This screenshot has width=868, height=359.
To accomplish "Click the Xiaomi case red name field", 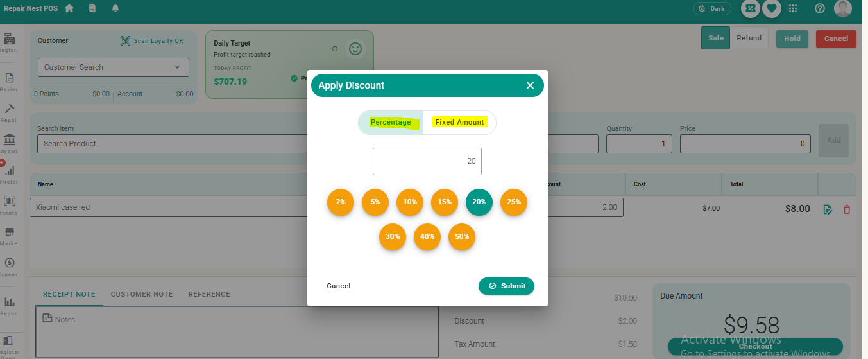I will (x=168, y=207).
